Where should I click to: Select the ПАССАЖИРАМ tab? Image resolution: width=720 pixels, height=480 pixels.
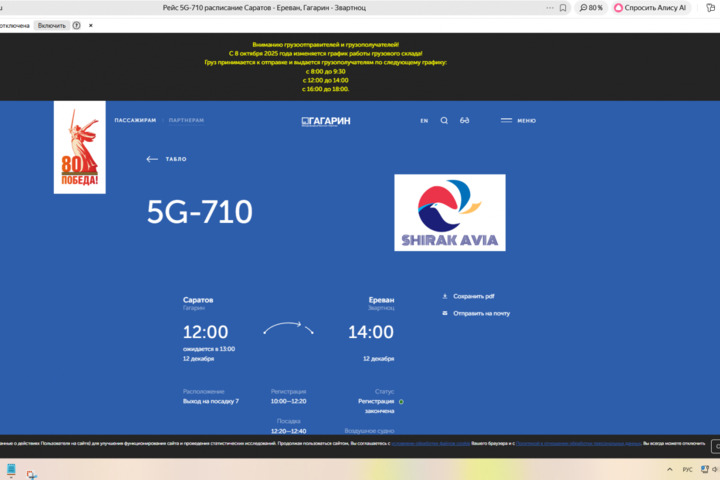pyautogui.click(x=135, y=120)
